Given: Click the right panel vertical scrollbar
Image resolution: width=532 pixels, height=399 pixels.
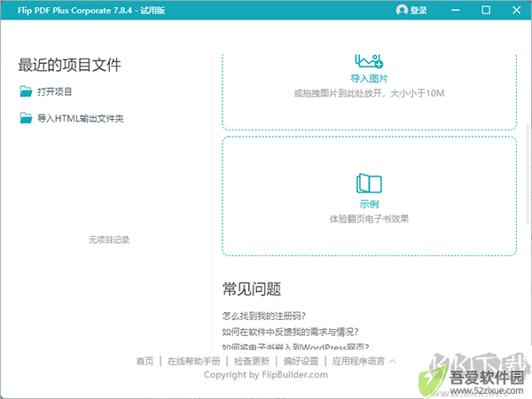Looking at the screenshot, I should coord(528,174).
